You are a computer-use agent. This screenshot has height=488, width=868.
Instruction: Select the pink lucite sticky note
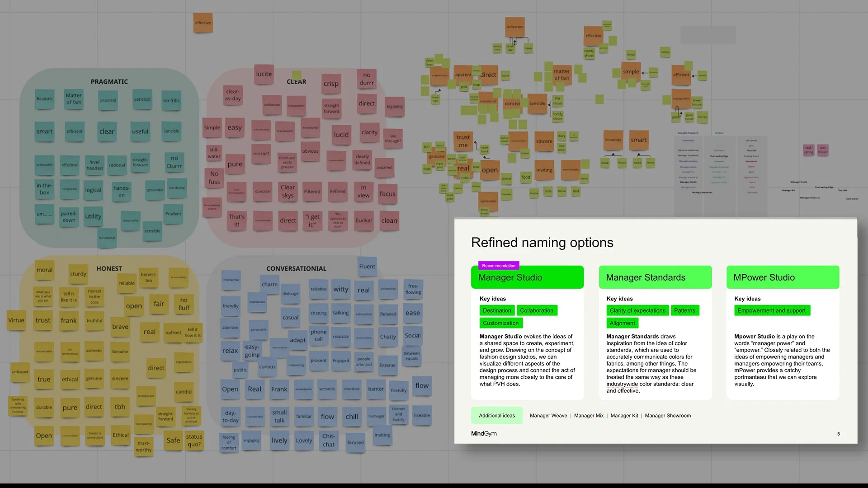click(264, 74)
